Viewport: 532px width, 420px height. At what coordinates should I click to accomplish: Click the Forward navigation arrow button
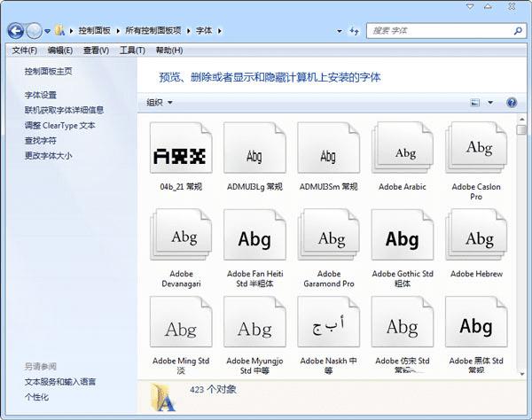(35, 31)
